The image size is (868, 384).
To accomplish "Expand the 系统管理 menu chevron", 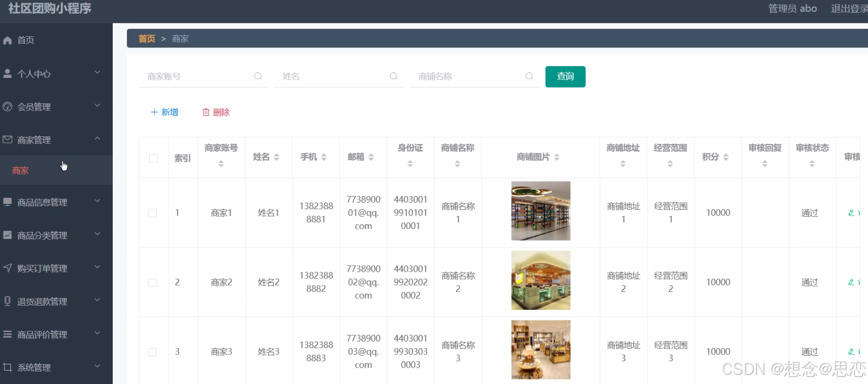I will click(97, 366).
